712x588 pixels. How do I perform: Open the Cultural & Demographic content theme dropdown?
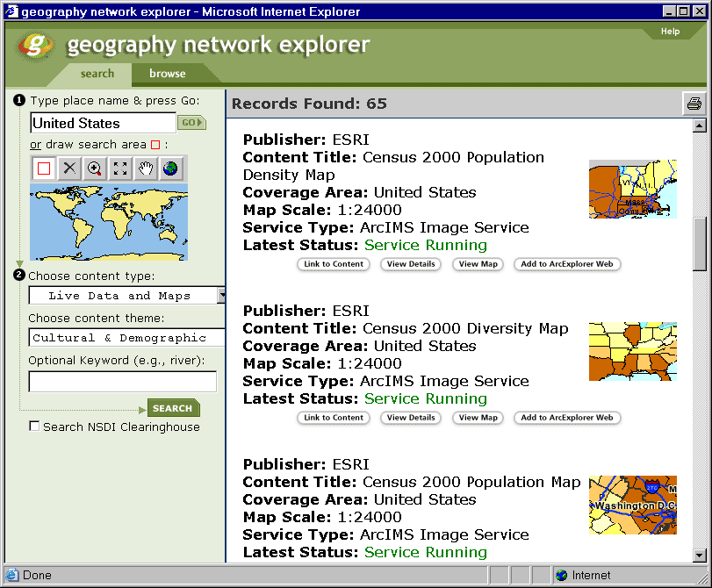(x=122, y=337)
